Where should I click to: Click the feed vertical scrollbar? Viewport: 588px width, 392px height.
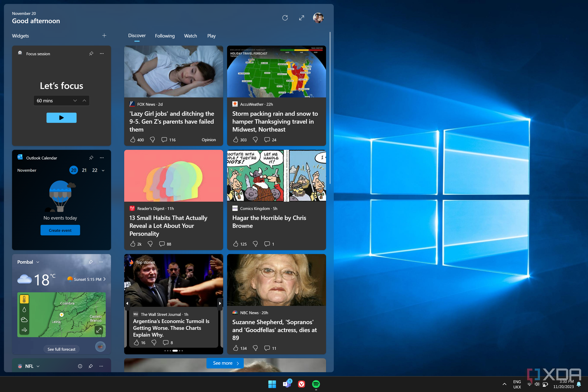pos(330,107)
